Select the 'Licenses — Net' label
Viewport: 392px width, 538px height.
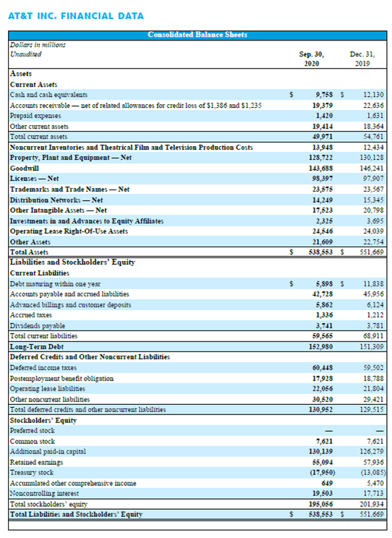click(34, 179)
